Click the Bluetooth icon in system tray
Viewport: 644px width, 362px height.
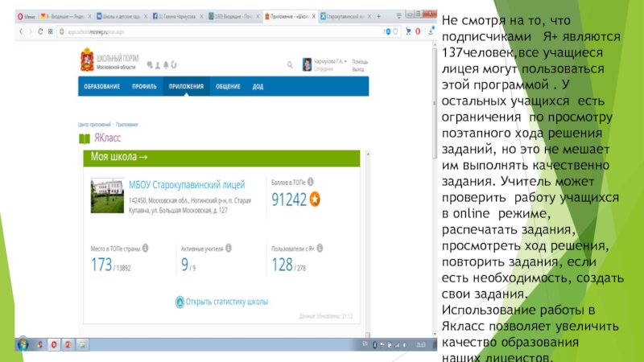click(x=374, y=345)
